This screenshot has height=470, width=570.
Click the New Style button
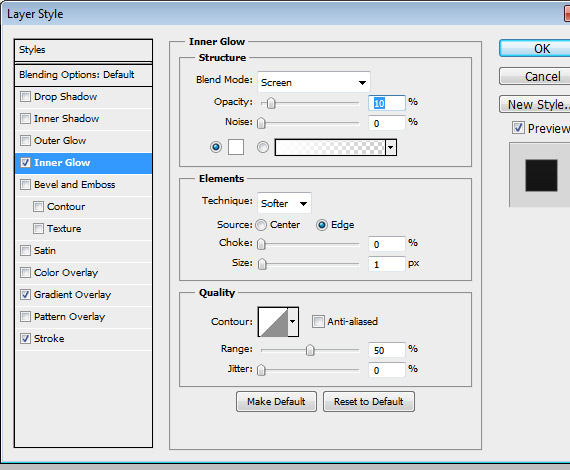pos(535,104)
